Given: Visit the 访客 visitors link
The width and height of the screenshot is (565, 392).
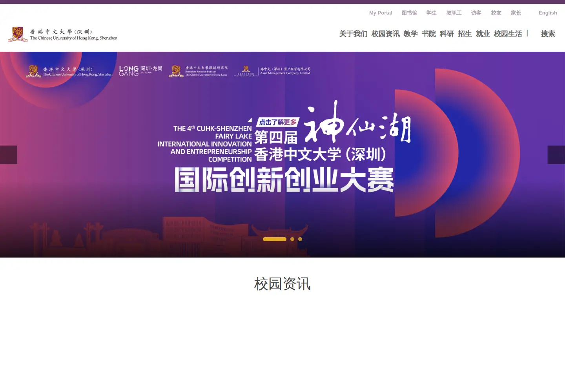Looking at the screenshot, I should [x=476, y=13].
